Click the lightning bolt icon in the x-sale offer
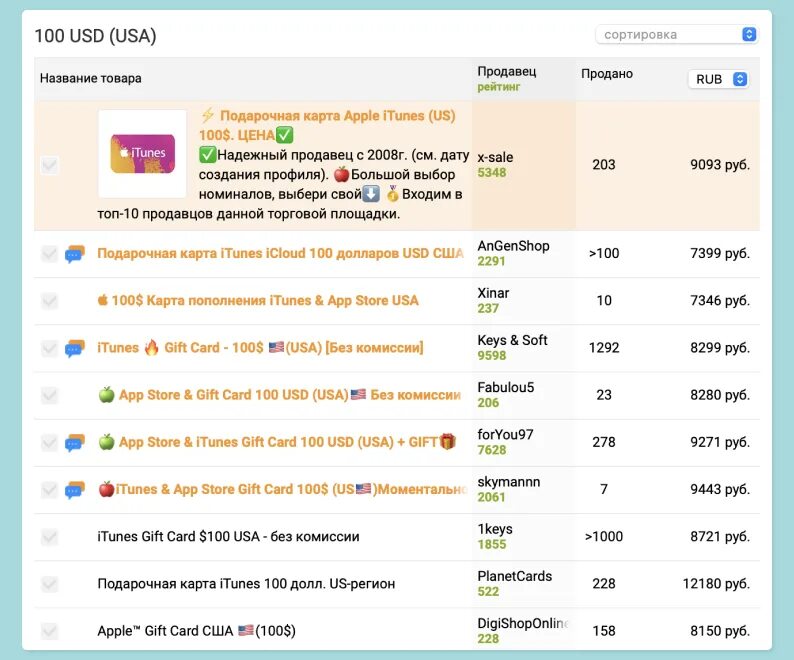 pyautogui.click(x=208, y=115)
